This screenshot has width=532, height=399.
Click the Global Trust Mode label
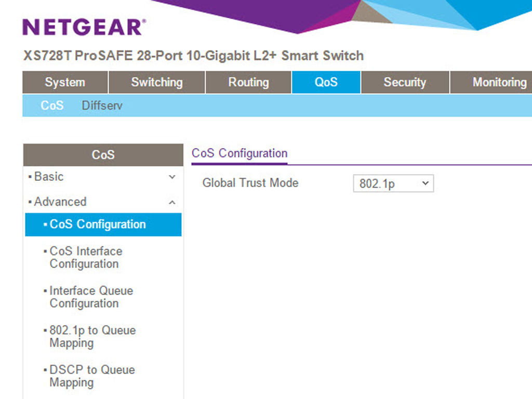point(250,183)
